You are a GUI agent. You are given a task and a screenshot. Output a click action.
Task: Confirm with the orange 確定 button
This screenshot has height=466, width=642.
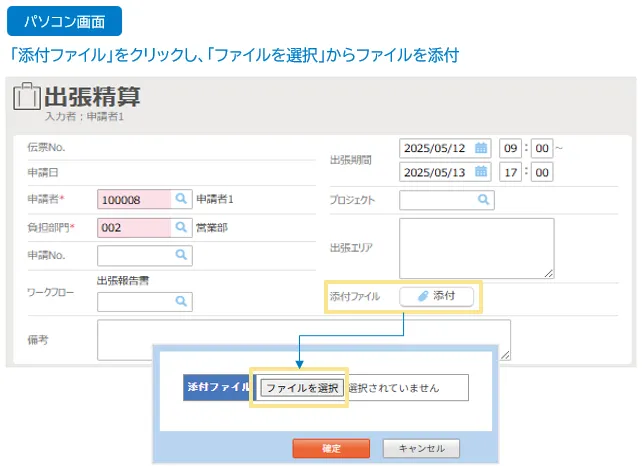coord(331,449)
